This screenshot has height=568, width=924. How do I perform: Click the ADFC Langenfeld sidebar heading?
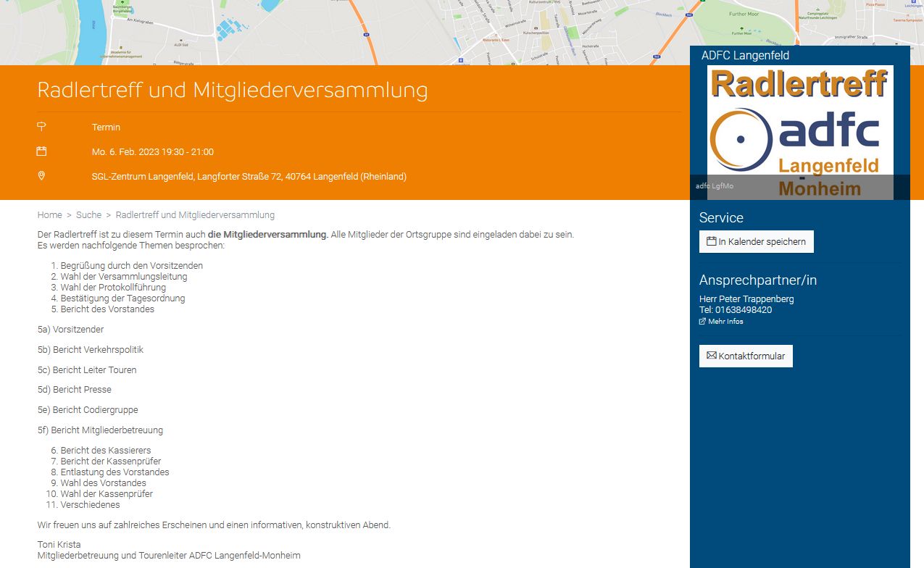click(745, 56)
